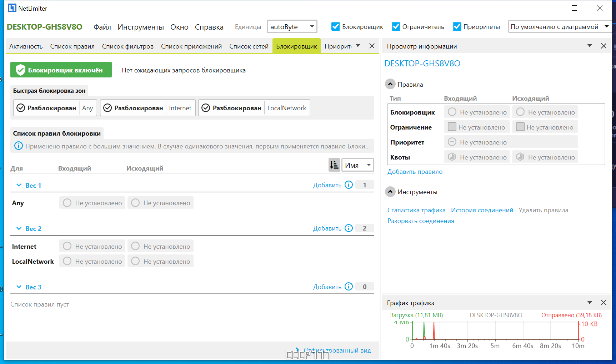Close the График трафика panel
Screen dimensions: 616x364
(x=604, y=302)
